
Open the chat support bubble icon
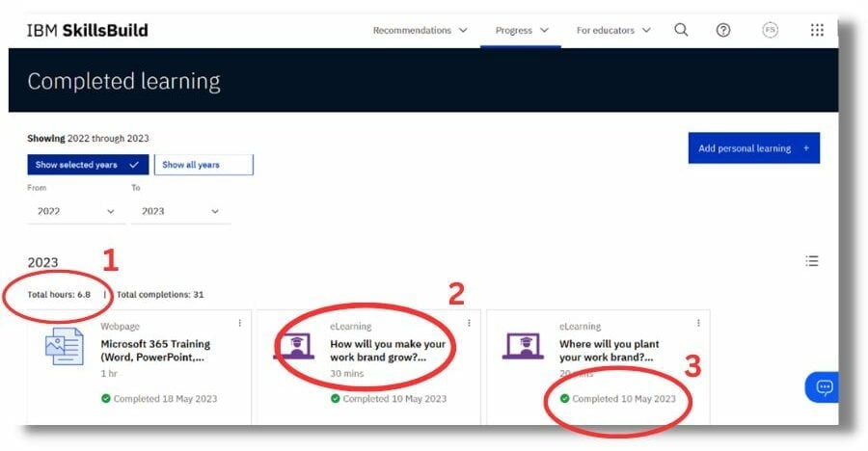click(824, 387)
